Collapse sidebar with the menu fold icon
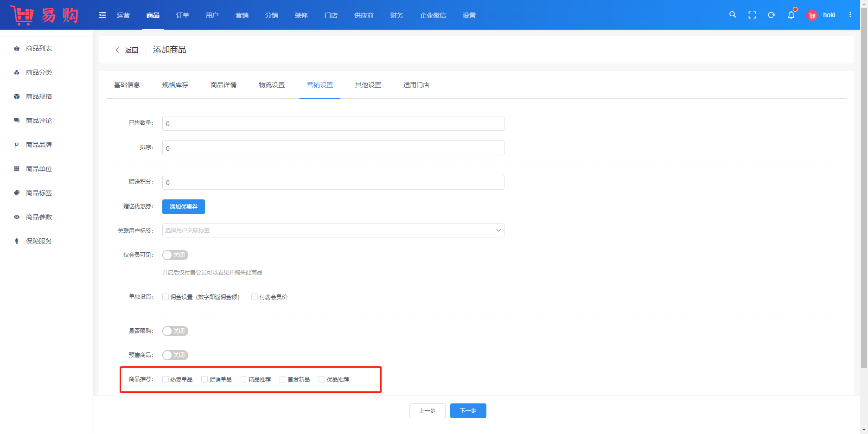The width and height of the screenshot is (868, 434). tap(102, 15)
